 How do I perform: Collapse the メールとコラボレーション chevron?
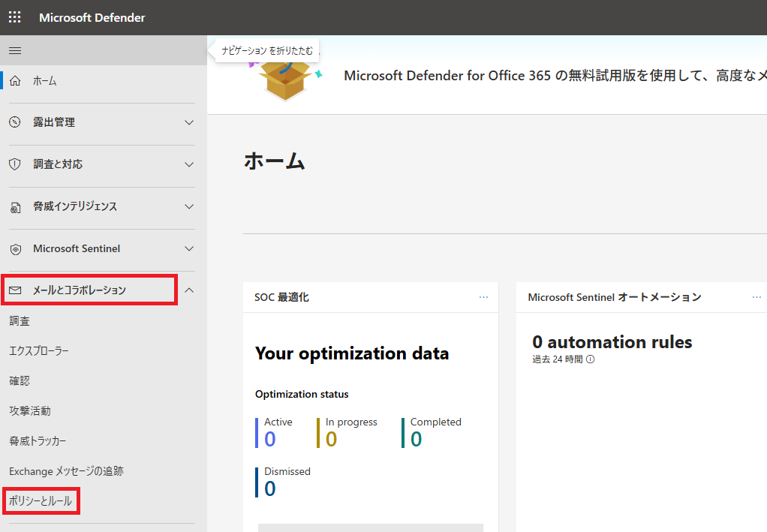click(x=189, y=290)
